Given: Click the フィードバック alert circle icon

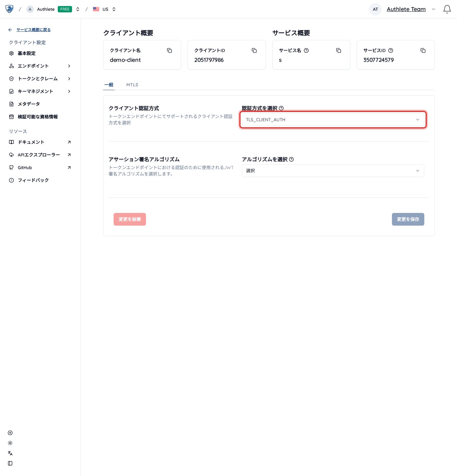Looking at the screenshot, I should [x=11, y=180].
